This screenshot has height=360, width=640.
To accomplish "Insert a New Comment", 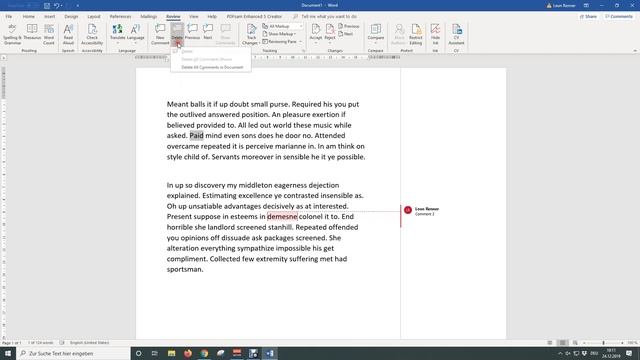I will pos(160,34).
